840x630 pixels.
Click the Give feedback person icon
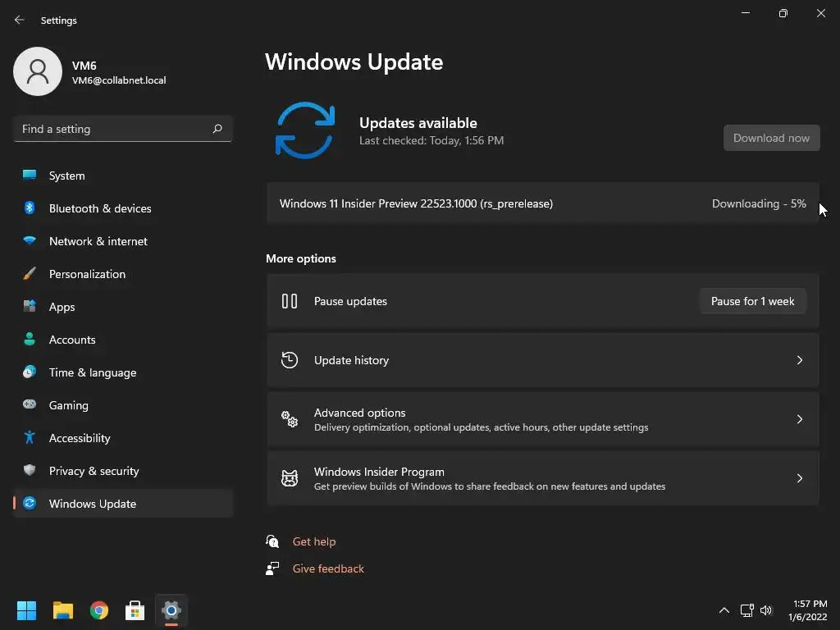click(x=272, y=568)
